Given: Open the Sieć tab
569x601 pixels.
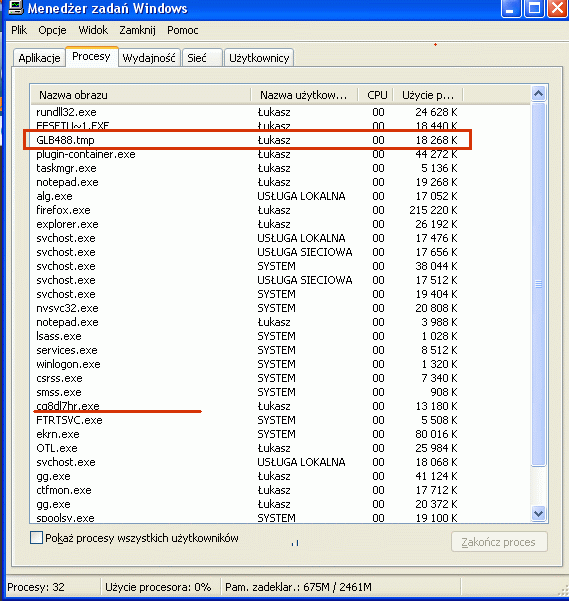Looking at the screenshot, I should coord(202,58).
